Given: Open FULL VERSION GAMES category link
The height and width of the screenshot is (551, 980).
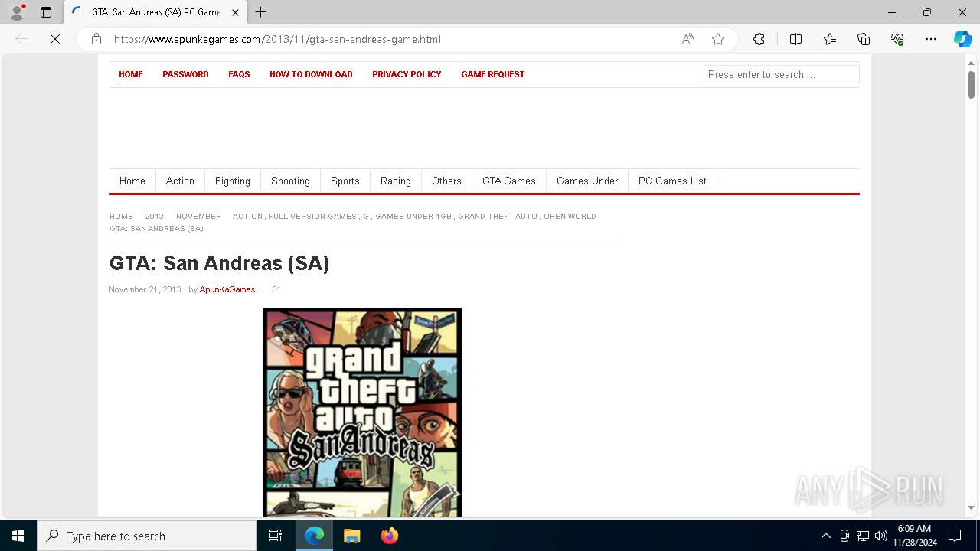Looking at the screenshot, I should pyautogui.click(x=312, y=216).
